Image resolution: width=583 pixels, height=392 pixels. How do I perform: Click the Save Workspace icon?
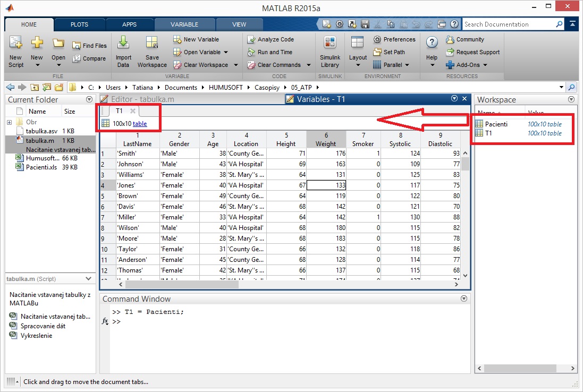pos(151,42)
